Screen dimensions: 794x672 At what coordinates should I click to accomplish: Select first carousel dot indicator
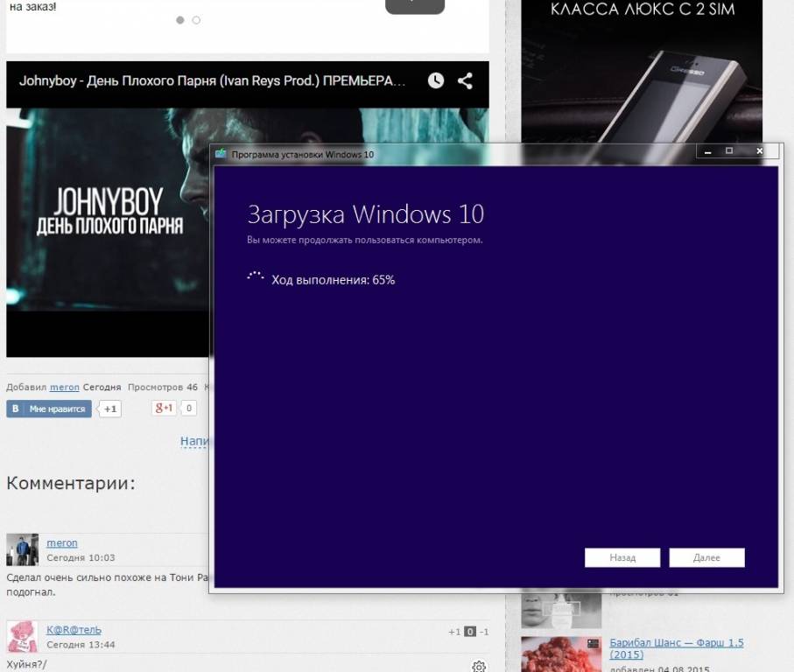180,20
